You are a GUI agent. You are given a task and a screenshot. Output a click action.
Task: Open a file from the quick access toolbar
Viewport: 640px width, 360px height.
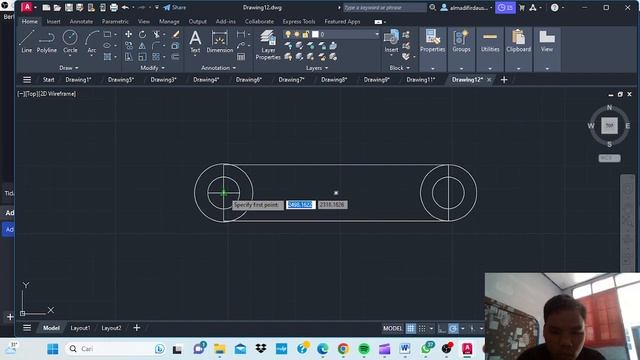tap(57, 7)
